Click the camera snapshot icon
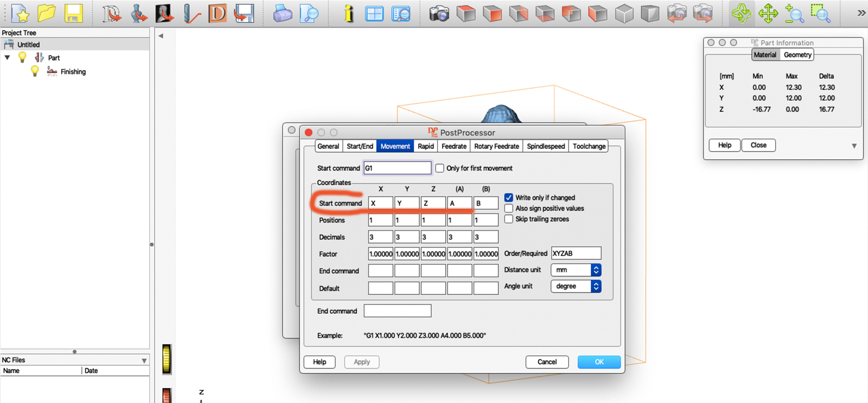Image resolution: width=868 pixels, height=403 pixels. [439, 13]
